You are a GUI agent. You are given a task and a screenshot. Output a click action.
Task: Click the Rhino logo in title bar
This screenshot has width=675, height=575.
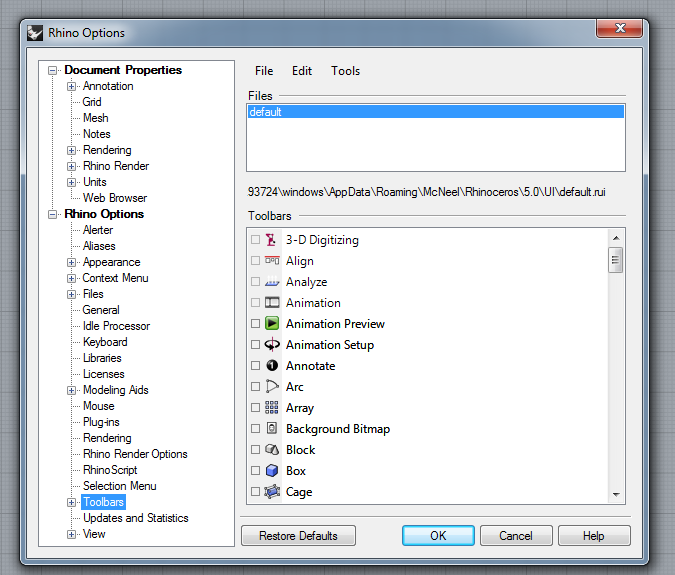35,33
